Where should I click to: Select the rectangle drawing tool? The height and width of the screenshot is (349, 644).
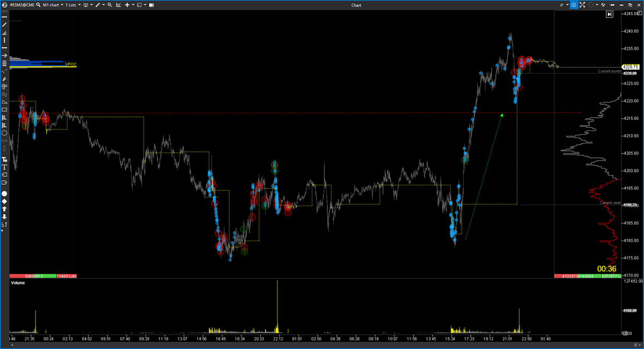click(4, 110)
